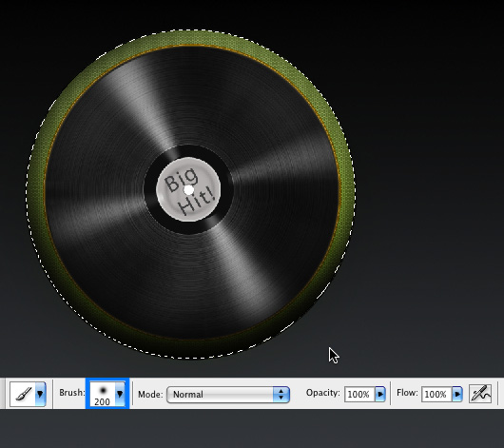504x448 pixels.
Task: Open the Opacity slider arrow
Action: 380,395
